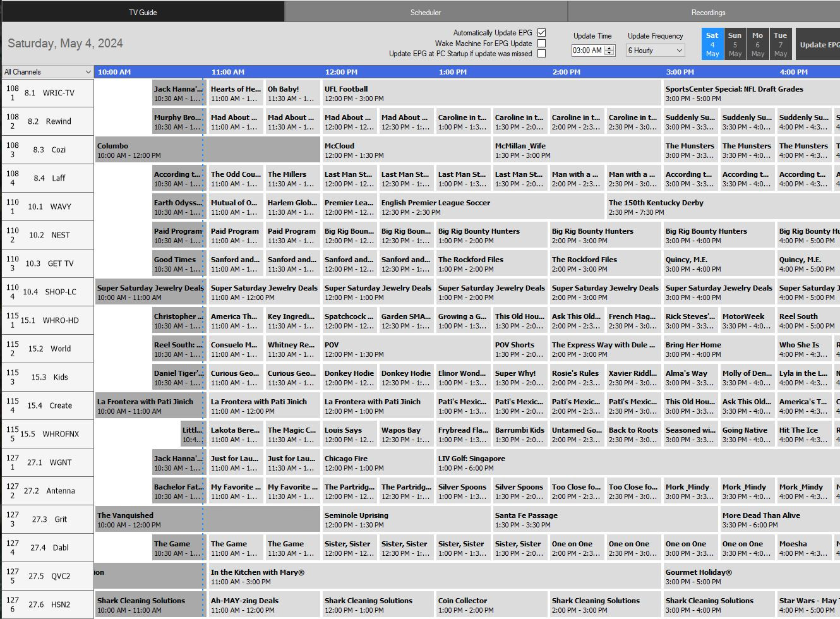The width and height of the screenshot is (840, 619).
Task: Open LIV Golf: Singapore listing
Action: pos(638,463)
